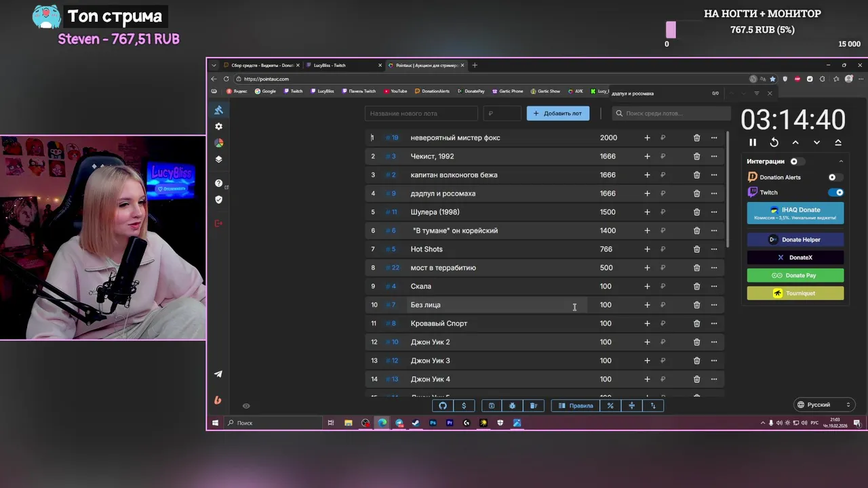The width and height of the screenshot is (868, 488).
Task: Delete the lot "Чекист, 1992"
Action: pyautogui.click(x=696, y=157)
